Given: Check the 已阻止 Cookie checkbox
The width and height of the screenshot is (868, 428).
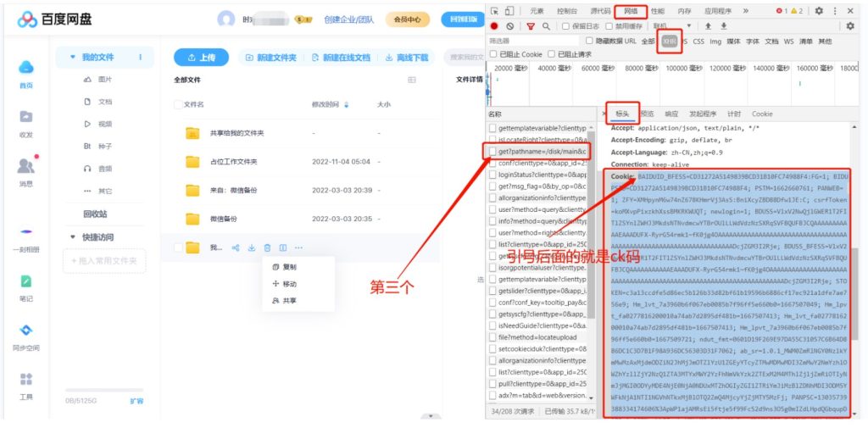Looking at the screenshot, I should pyautogui.click(x=493, y=54).
